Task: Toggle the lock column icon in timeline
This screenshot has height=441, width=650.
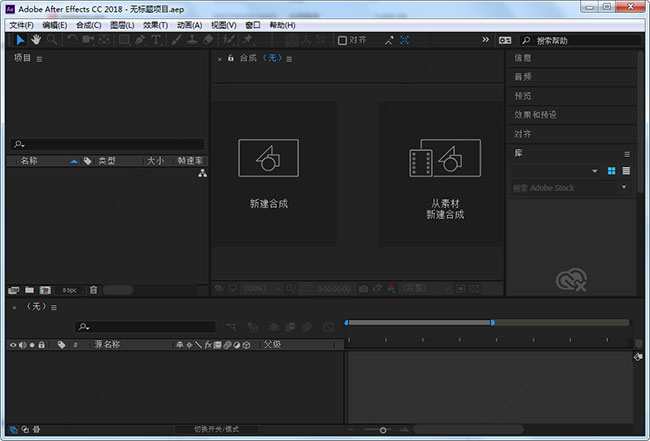Action: (x=43, y=344)
